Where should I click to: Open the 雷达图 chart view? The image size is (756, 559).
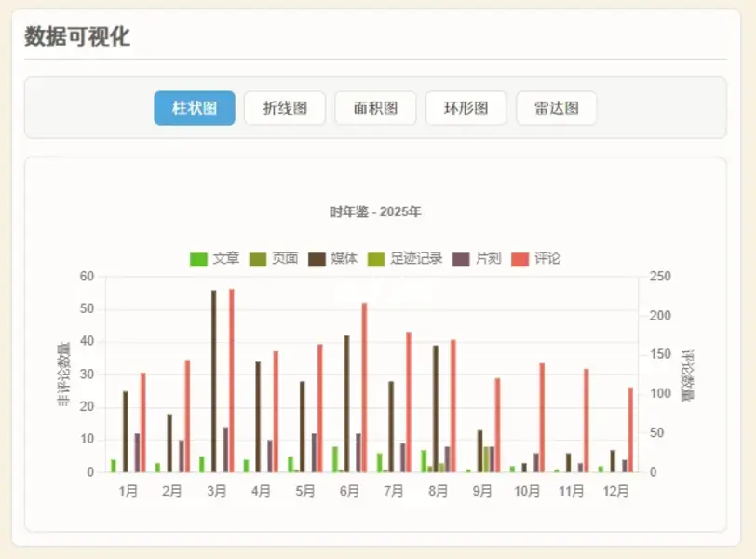coord(556,108)
